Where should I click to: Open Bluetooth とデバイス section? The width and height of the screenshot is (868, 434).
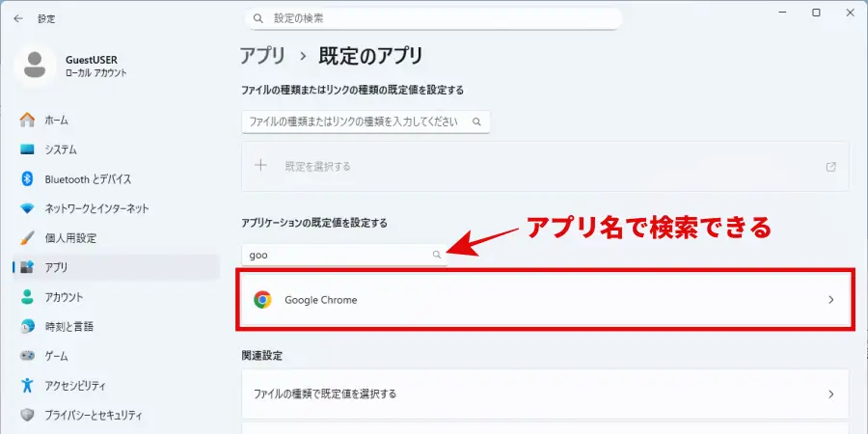pyautogui.click(x=117, y=178)
